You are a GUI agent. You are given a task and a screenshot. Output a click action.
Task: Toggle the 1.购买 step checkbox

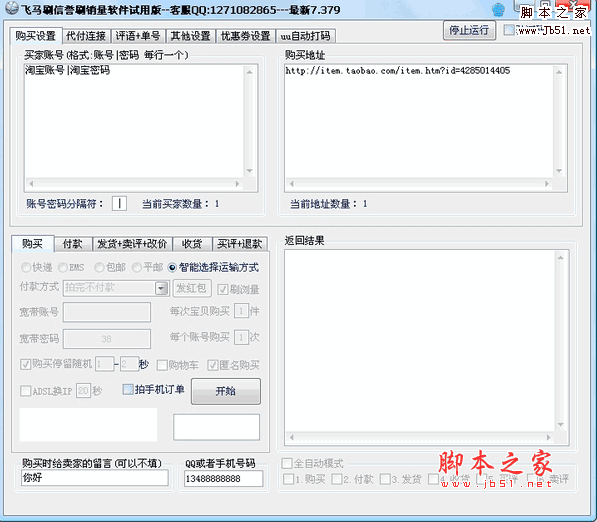289,479
